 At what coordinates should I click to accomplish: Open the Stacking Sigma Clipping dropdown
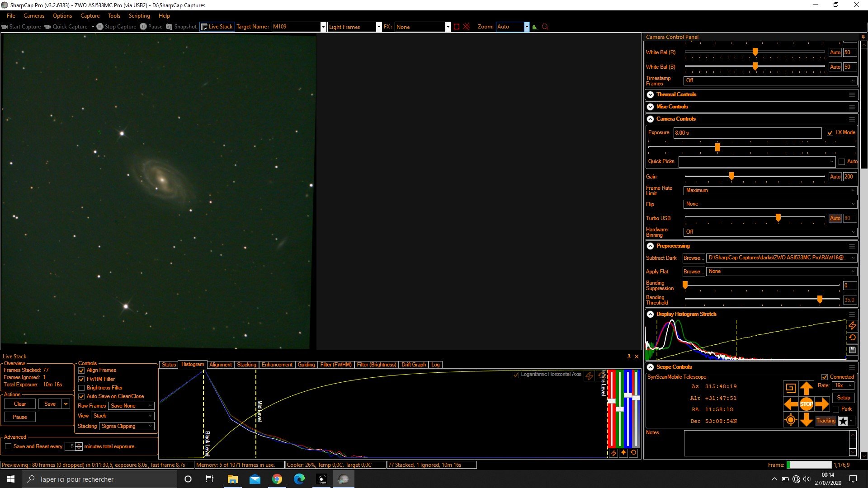coord(127,426)
